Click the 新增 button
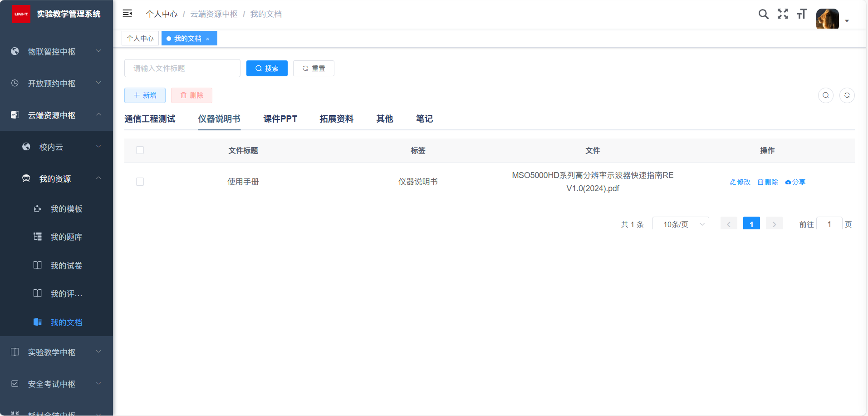 (145, 95)
